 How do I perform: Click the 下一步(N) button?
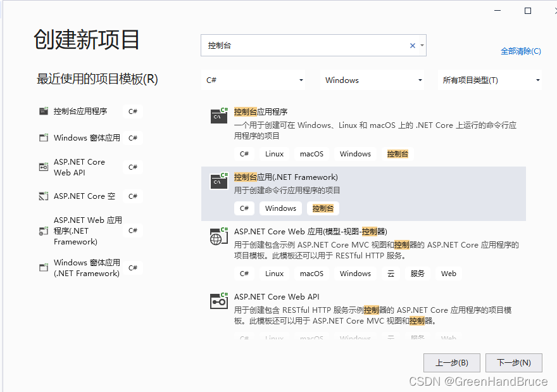(514, 363)
